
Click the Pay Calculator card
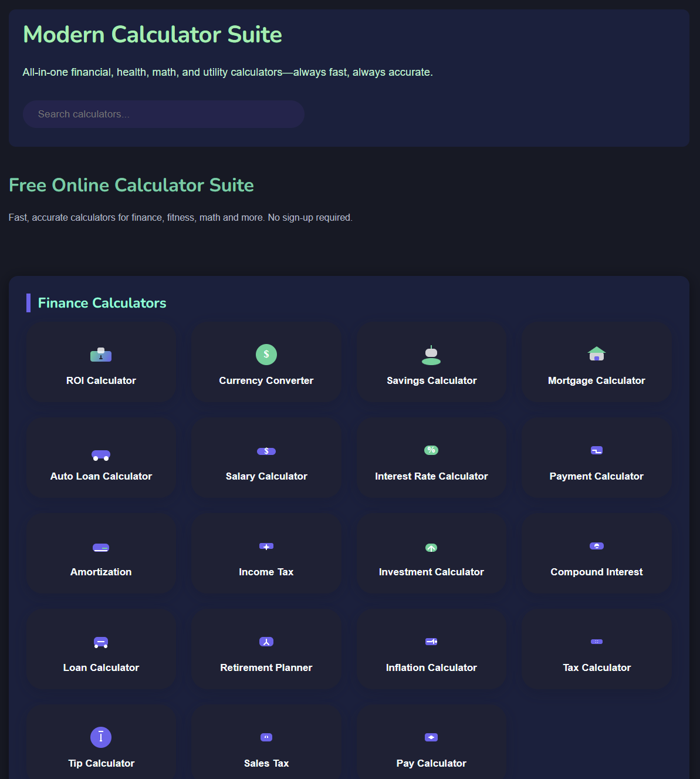[x=431, y=745]
